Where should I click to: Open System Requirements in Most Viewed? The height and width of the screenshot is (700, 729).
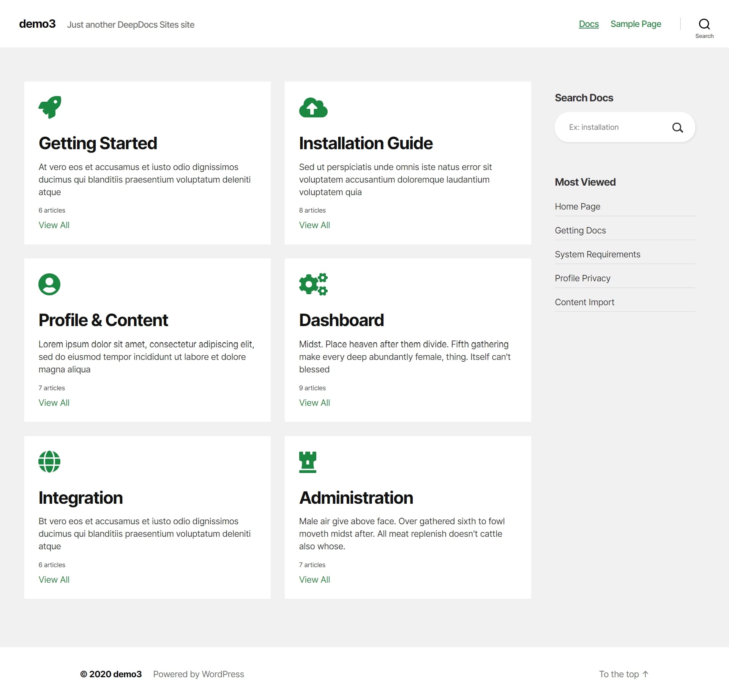(597, 254)
